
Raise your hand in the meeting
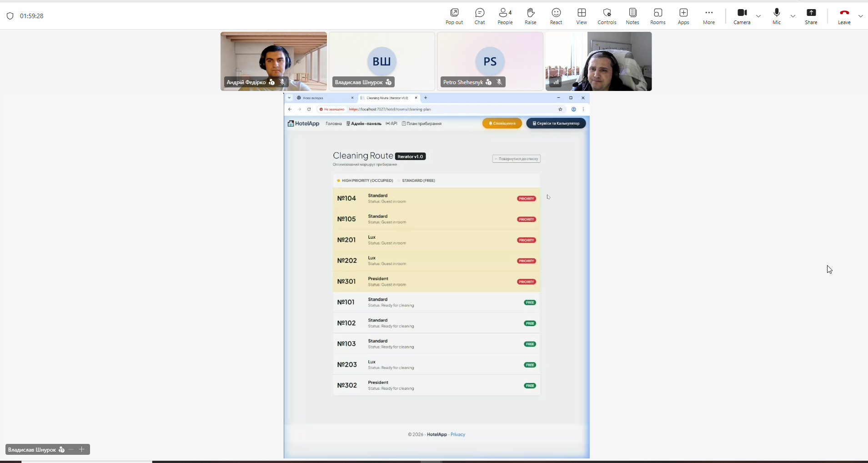click(530, 16)
